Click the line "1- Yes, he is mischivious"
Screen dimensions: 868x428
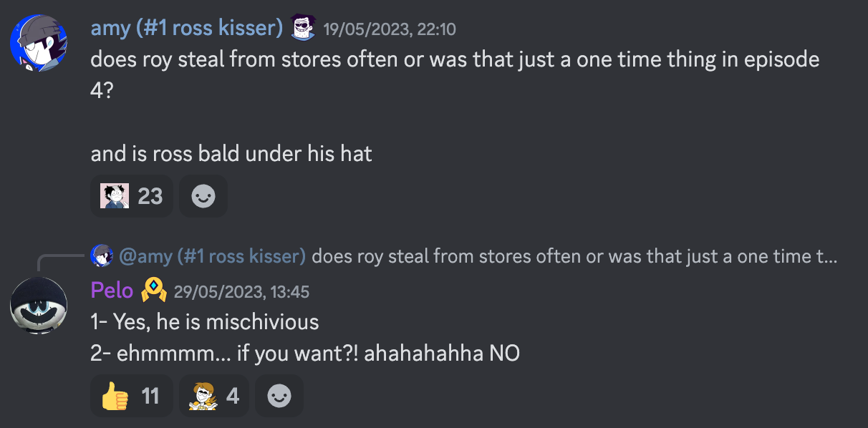(205, 322)
